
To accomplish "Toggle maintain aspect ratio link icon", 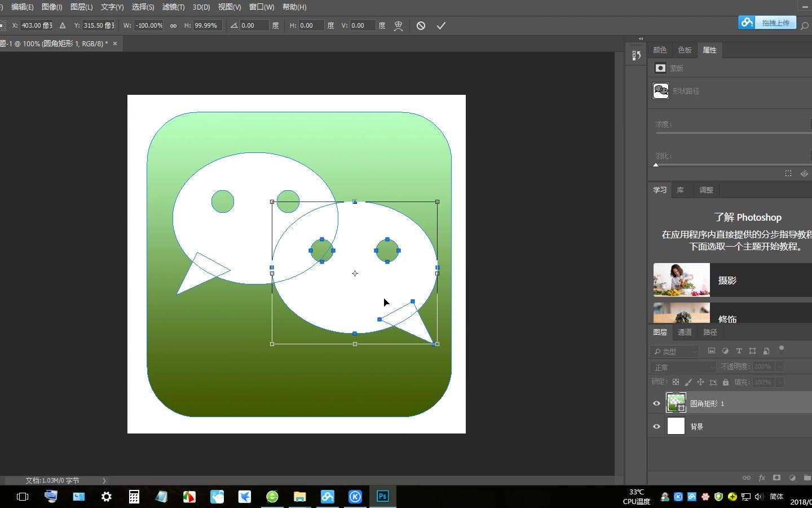I will (x=173, y=25).
